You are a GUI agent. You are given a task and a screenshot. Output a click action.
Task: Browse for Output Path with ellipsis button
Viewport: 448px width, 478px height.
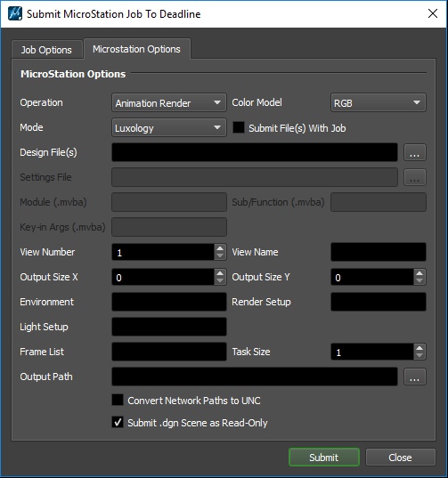tap(415, 377)
